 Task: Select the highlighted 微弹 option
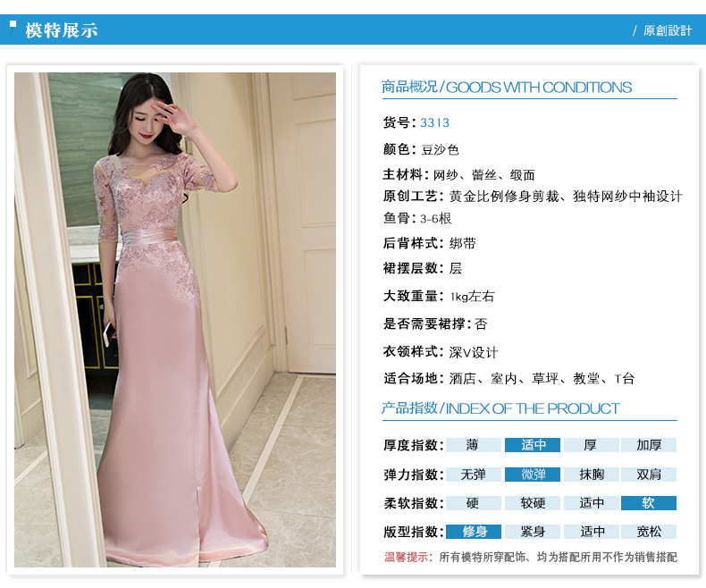533,475
